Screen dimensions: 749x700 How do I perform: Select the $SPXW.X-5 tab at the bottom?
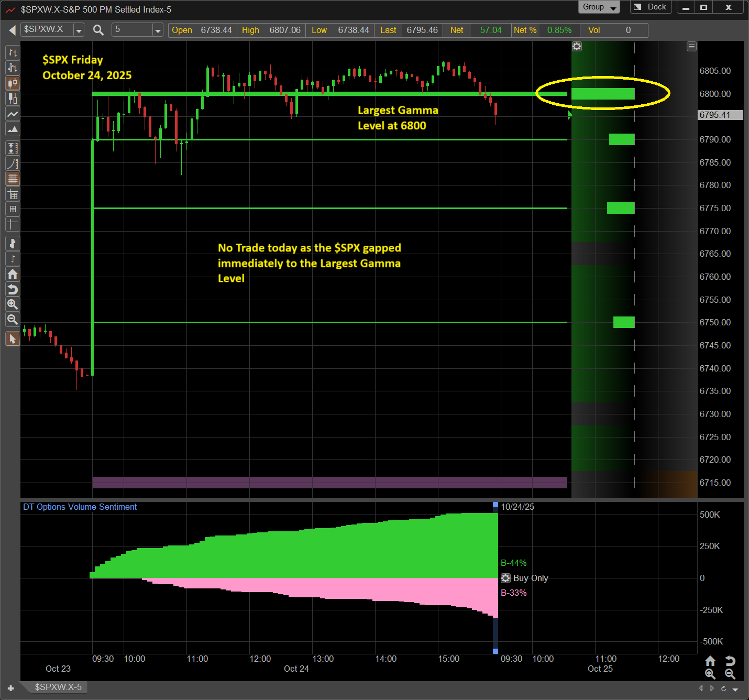pyautogui.click(x=58, y=687)
